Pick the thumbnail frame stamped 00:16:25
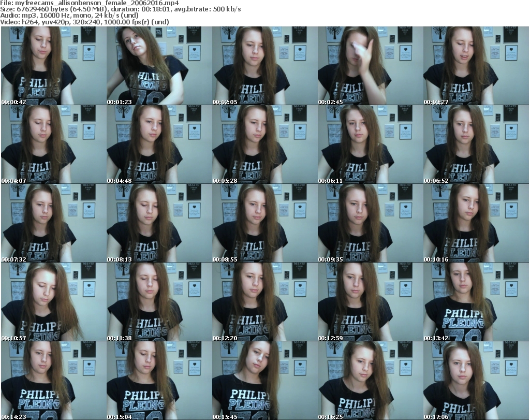 click(x=370, y=381)
